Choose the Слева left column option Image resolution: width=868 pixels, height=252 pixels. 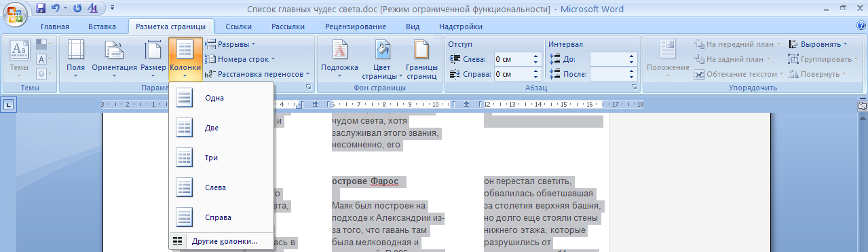click(221, 187)
